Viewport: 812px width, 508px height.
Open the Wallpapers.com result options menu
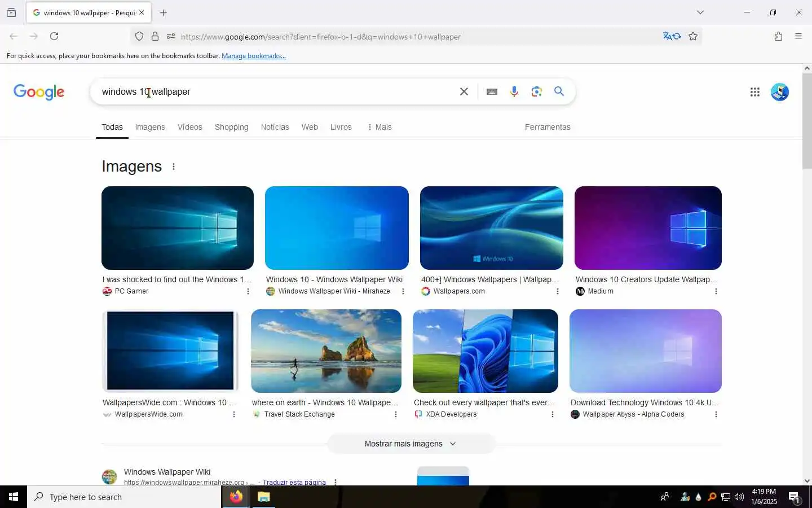coord(558,291)
